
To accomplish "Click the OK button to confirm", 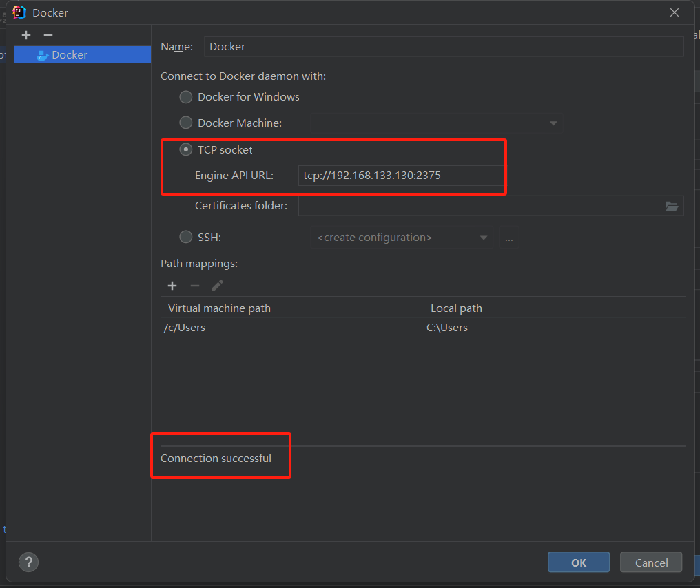I will [x=579, y=563].
